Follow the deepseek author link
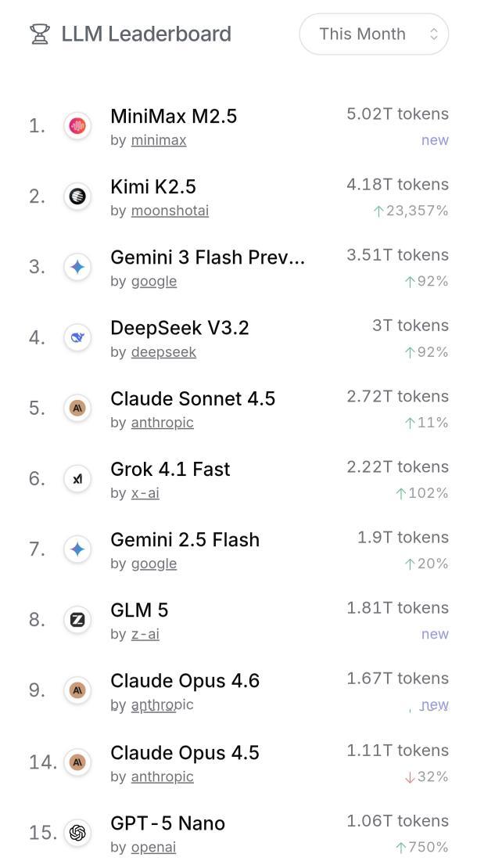 [163, 352]
